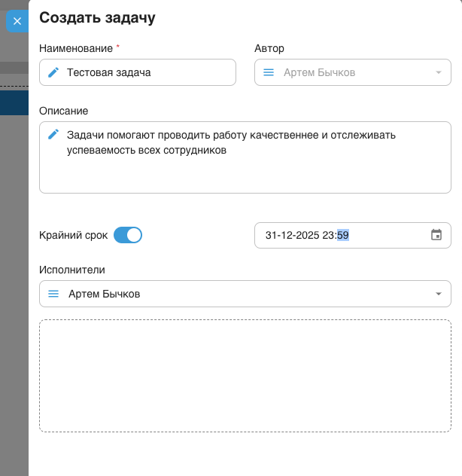The width and height of the screenshot is (462, 476).
Task: Focus the Тестовая задача name input
Action: (x=143, y=72)
